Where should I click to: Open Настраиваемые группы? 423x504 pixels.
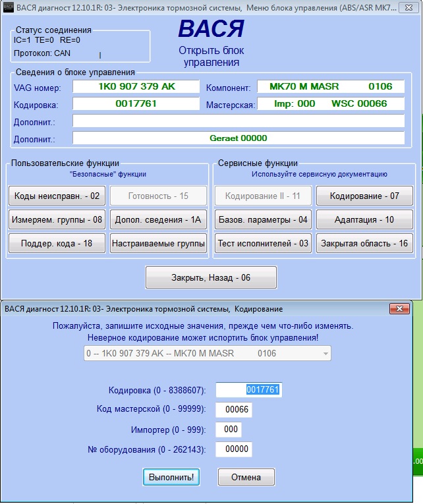tap(158, 243)
